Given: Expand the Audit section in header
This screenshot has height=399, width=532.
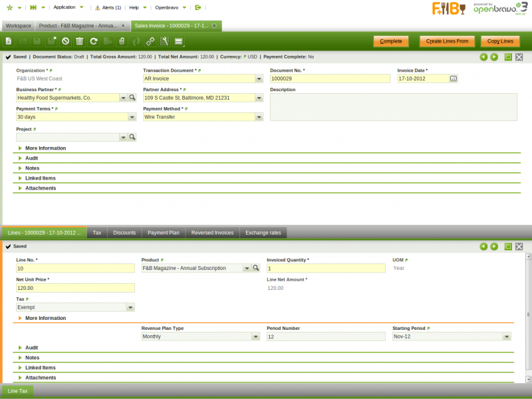Looking at the screenshot, I should [x=31, y=158].
